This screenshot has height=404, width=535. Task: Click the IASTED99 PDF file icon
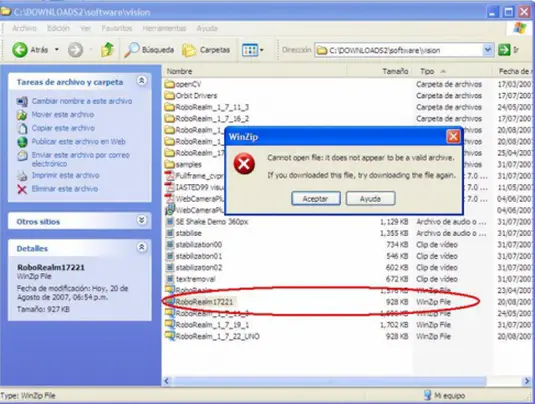pyautogui.click(x=170, y=187)
